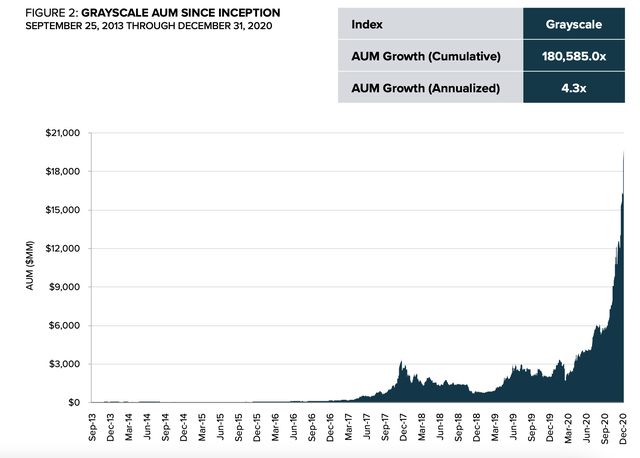Click the 'Mar-15' x-axis label
Viewport: 640px width, 458px height.
(202, 427)
